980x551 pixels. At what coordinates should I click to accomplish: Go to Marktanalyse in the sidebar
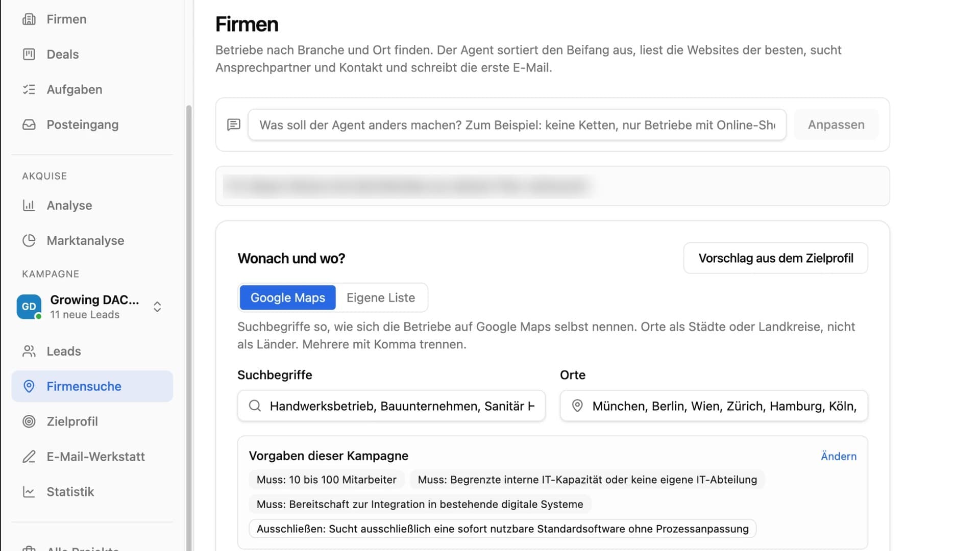[92, 241]
